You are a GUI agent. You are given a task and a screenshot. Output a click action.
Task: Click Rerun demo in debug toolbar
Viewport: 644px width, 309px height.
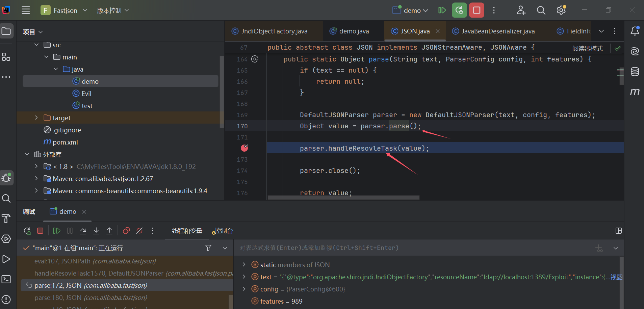tap(27, 231)
